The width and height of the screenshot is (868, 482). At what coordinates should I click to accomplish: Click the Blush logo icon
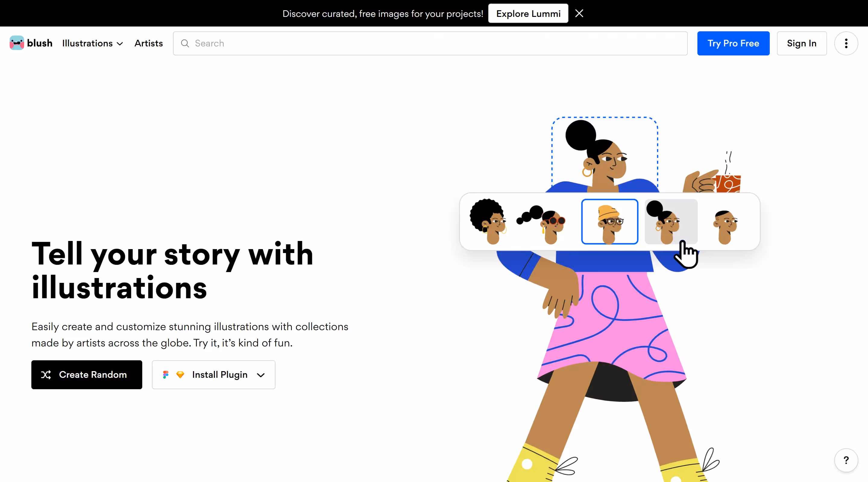[x=17, y=43]
